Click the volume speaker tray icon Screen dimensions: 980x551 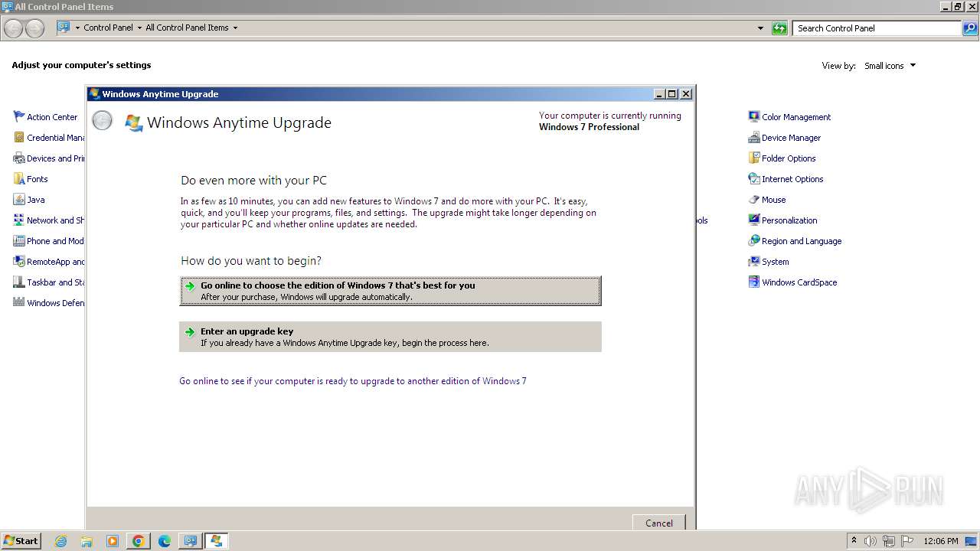click(871, 541)
